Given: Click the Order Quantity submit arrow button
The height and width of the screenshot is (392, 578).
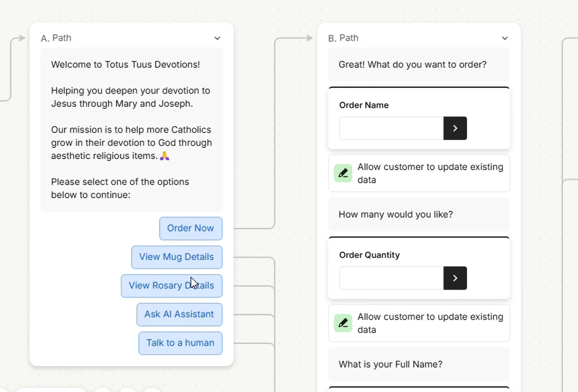Looking at the screenshot, I should coord(455,278).
